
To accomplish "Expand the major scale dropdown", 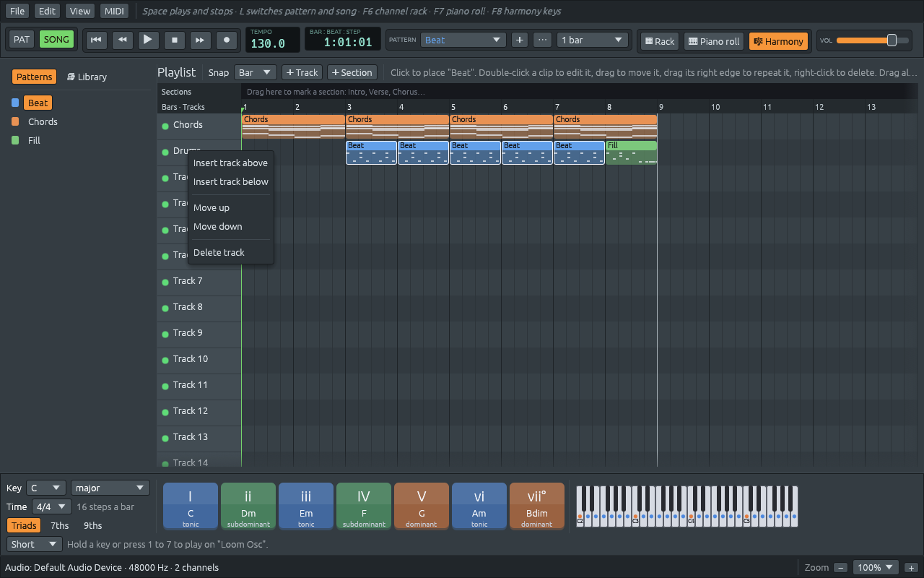I will click(110, 488).
